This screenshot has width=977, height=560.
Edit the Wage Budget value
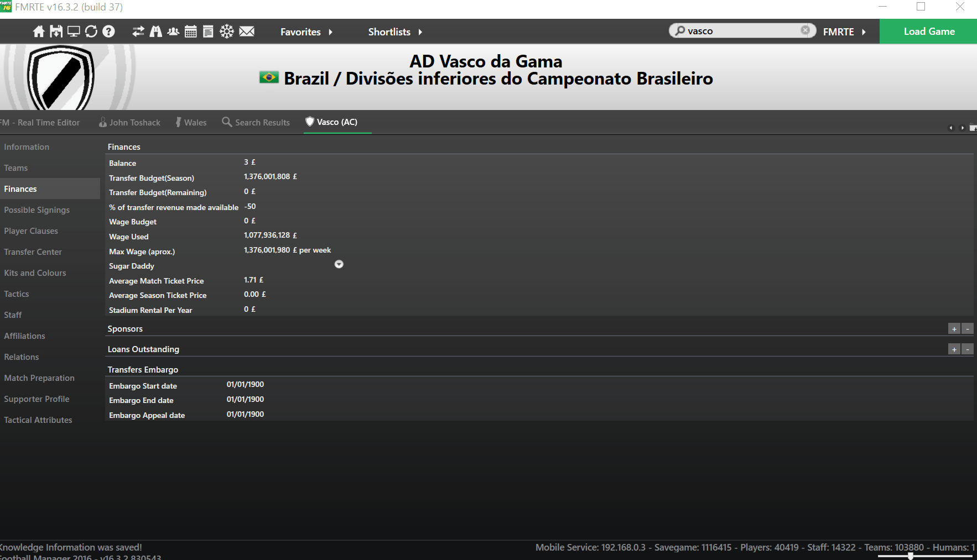tap(250, 221)
